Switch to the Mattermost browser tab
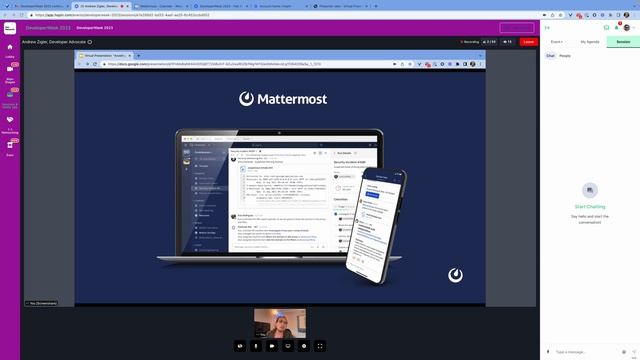The width and height of the screenshot is (640, 360). [161, 6]
